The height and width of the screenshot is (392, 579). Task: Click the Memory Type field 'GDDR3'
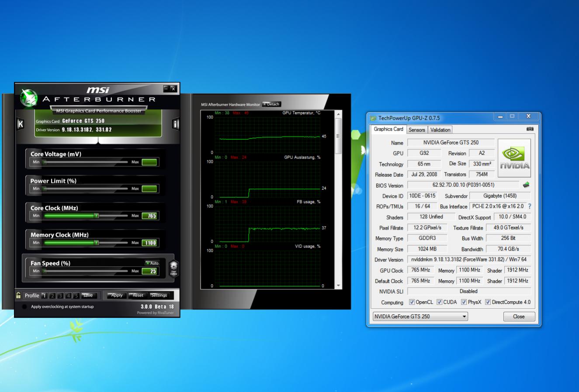coord(427,238)
